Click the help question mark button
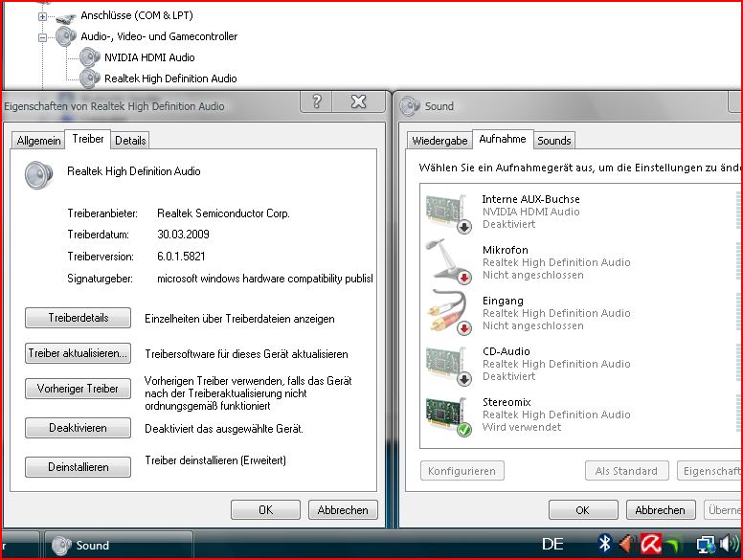The height and width of the screenshot is (560, 743). (x=317, y=101)
